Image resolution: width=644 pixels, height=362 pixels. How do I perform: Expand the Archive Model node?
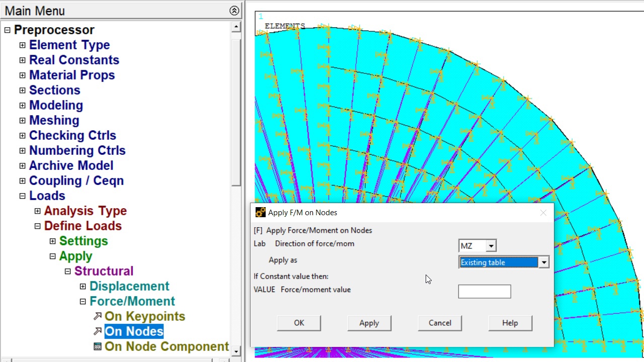pyautogui.click(x=23, y=166)
